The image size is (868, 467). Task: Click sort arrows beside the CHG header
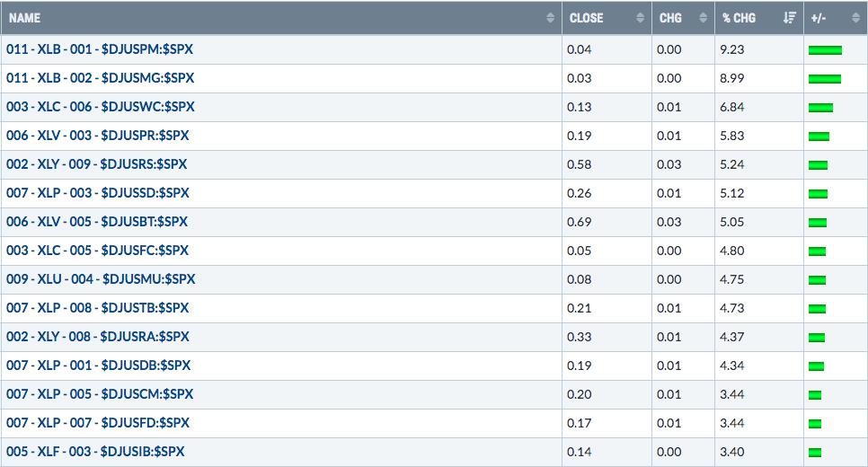point(703,18)
